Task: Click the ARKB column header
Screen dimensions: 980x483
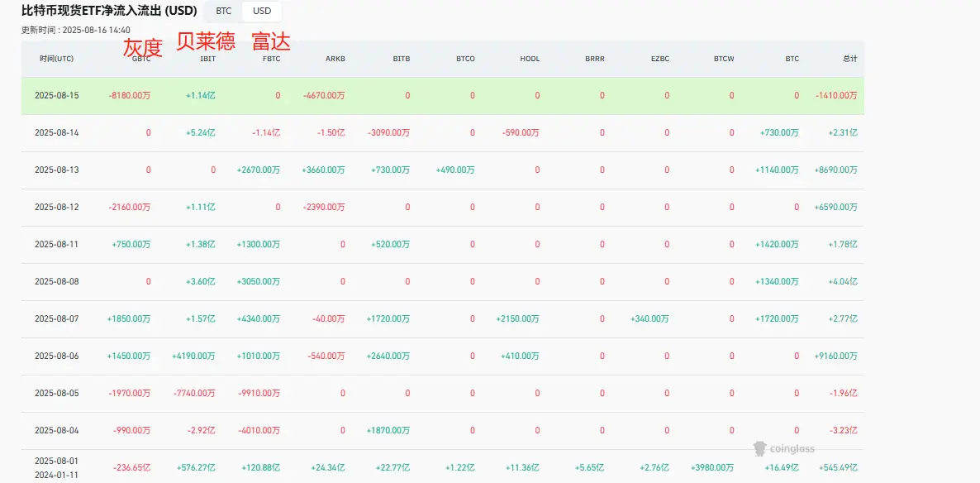Action: coord(335,59)
